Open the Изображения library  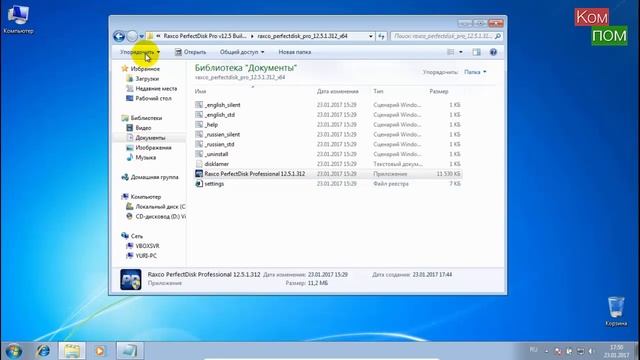click(149, 148)
